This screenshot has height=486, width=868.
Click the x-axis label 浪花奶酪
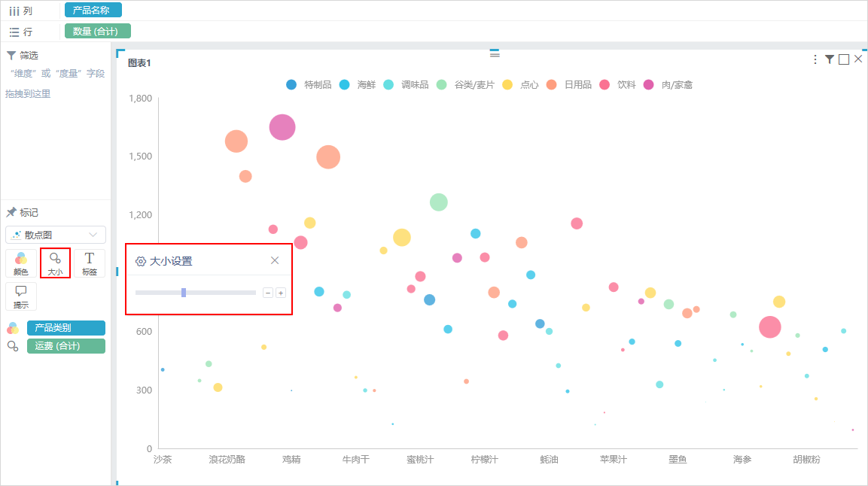pyautogui.click(x=227, y=460)
